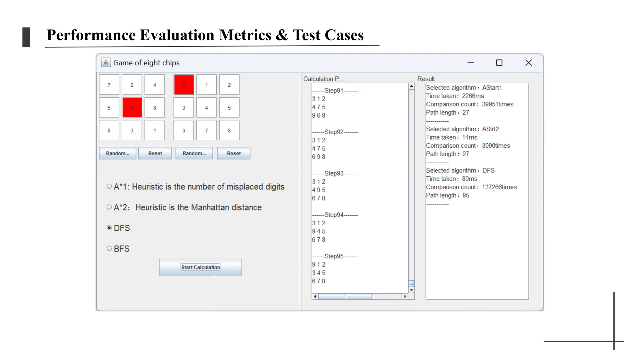The width and height of the screenshot is (644, 362).
Task: Click tile 7 in the right grid
Action: click(x=207, y=130)
